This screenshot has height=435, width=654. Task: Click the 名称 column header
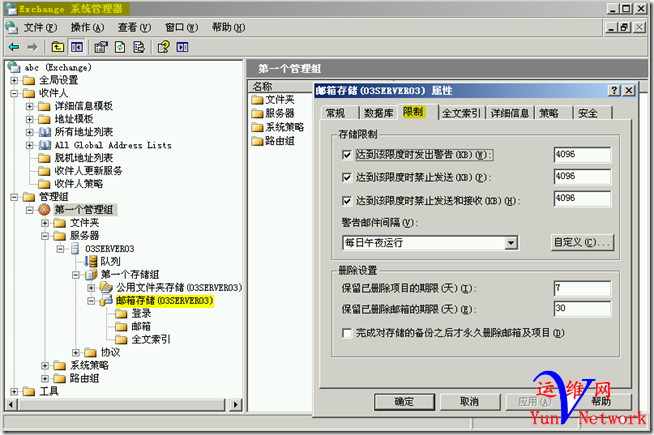pos(280,86)
